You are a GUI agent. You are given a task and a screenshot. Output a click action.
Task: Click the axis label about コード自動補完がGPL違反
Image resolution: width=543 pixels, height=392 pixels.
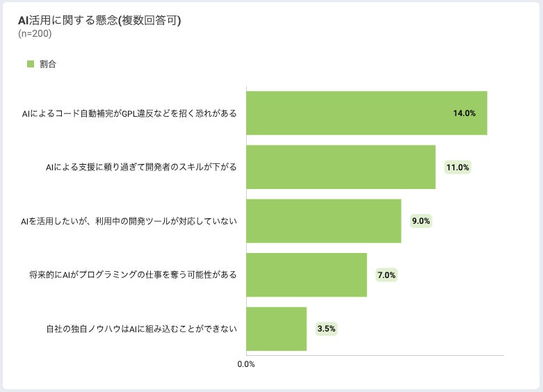click(x=129, y=113)
